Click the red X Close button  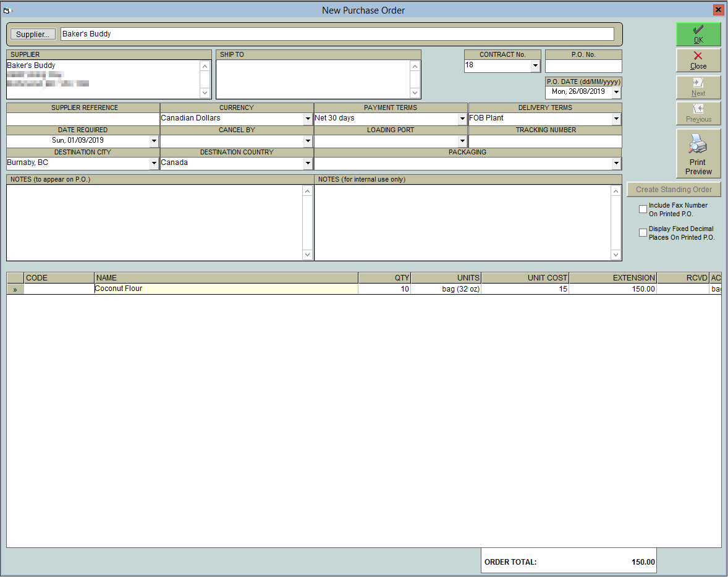698,61
